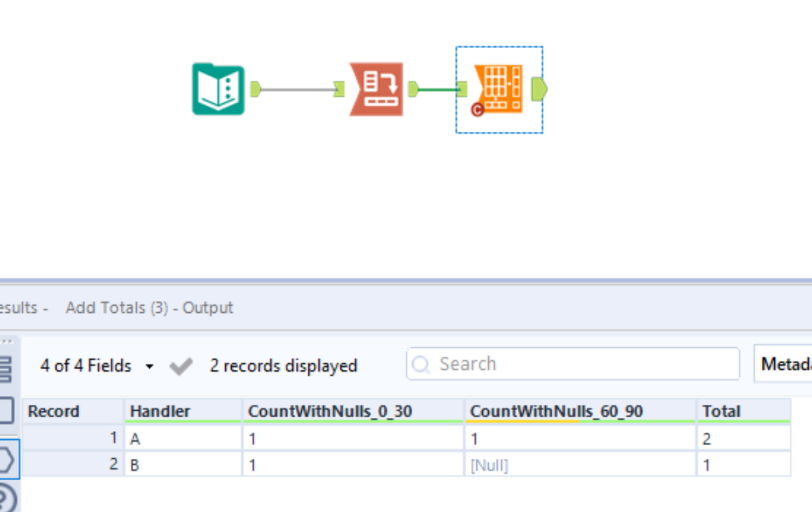
Task: Open the 4 of 4 Fields dropdown
Action: pos(148,365)
